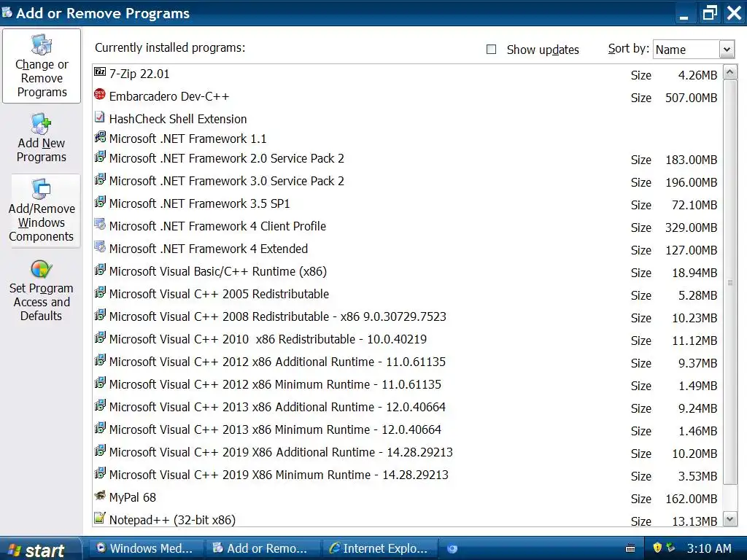
Task: Select .NET Framework 3.5 SP1 entry
Action: pos(199,203)
